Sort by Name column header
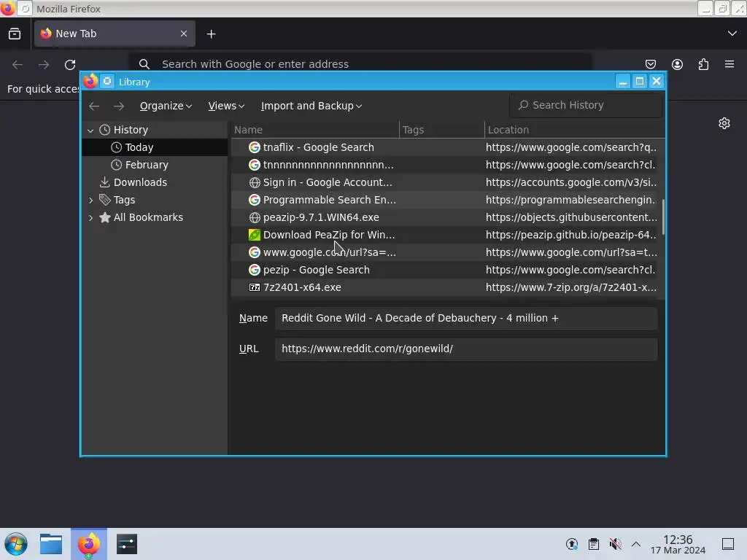Screen dimensions: 747x560 (x=315, y=130)
